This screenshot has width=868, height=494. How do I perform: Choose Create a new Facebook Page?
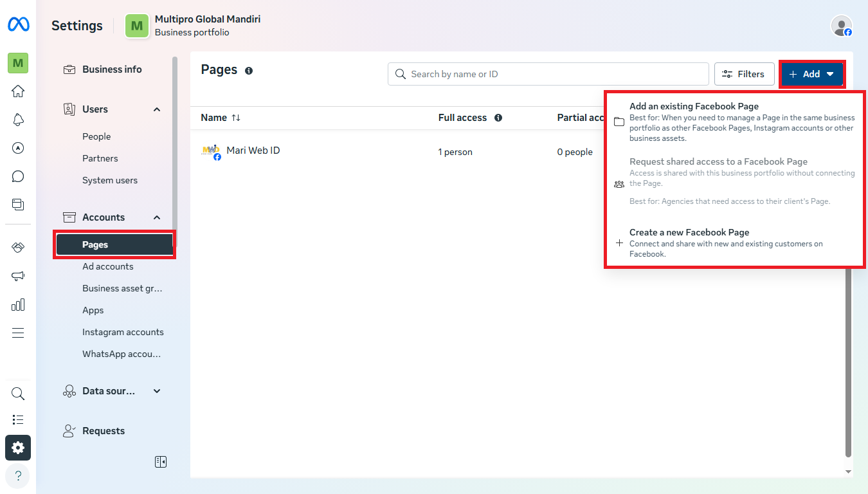point(689,233)
